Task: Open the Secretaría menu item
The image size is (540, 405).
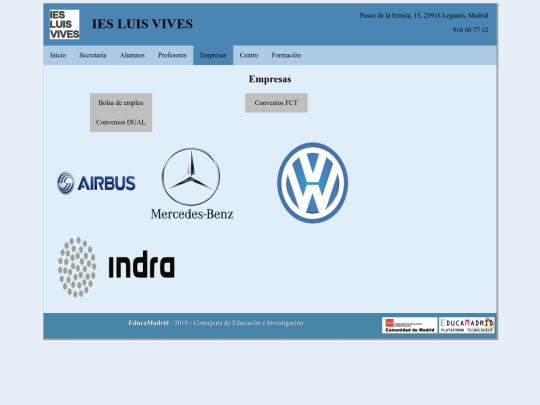Action: pos(93,55)
